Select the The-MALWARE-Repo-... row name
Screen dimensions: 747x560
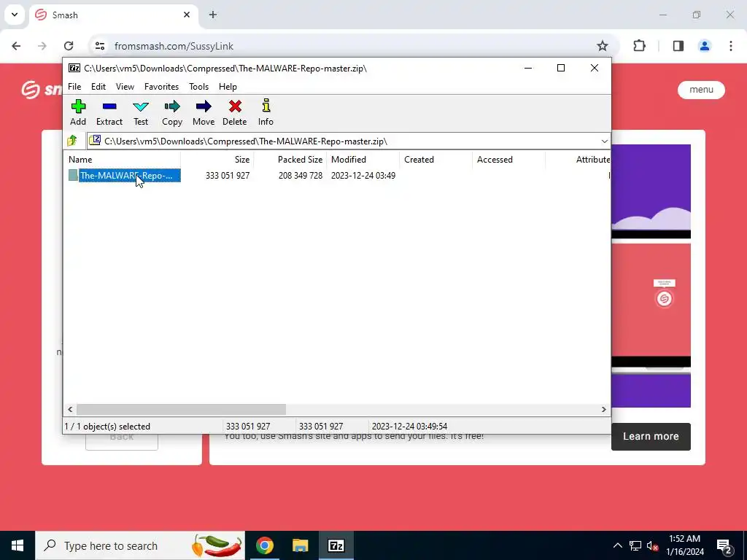click(x=129, y=175)
